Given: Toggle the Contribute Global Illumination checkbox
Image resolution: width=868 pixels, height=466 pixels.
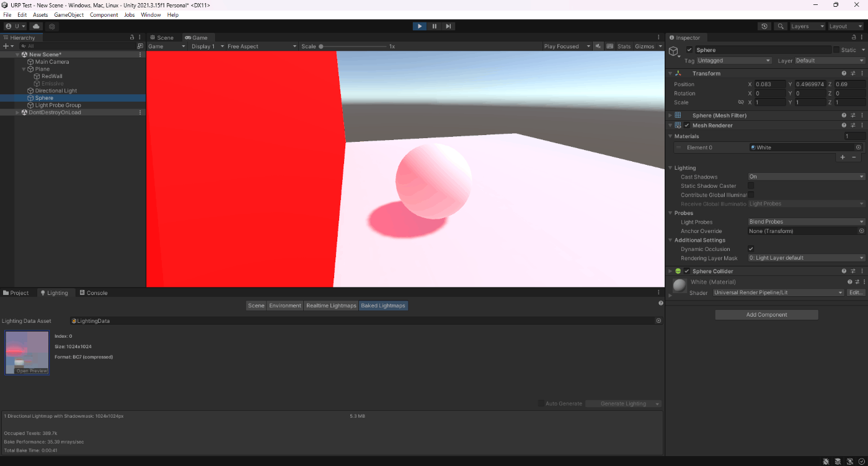Looking at the screenshot, I should pyautogui.click(x=751, y=195).
